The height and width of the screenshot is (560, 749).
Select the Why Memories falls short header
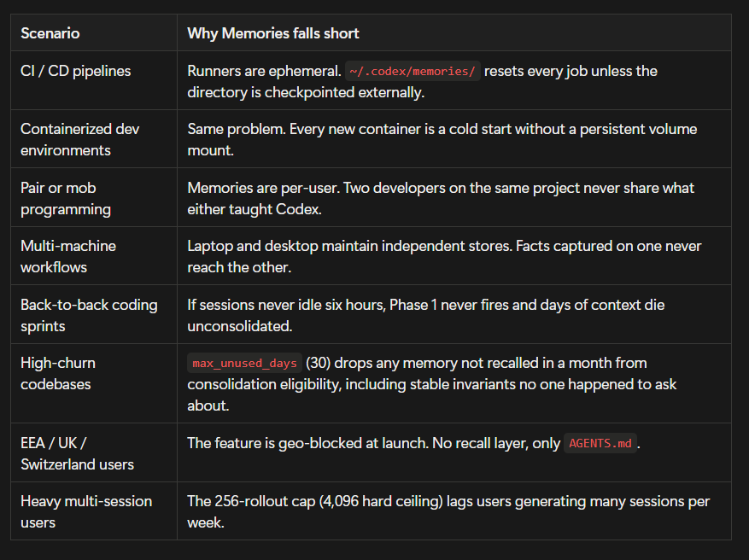(273, 33)
